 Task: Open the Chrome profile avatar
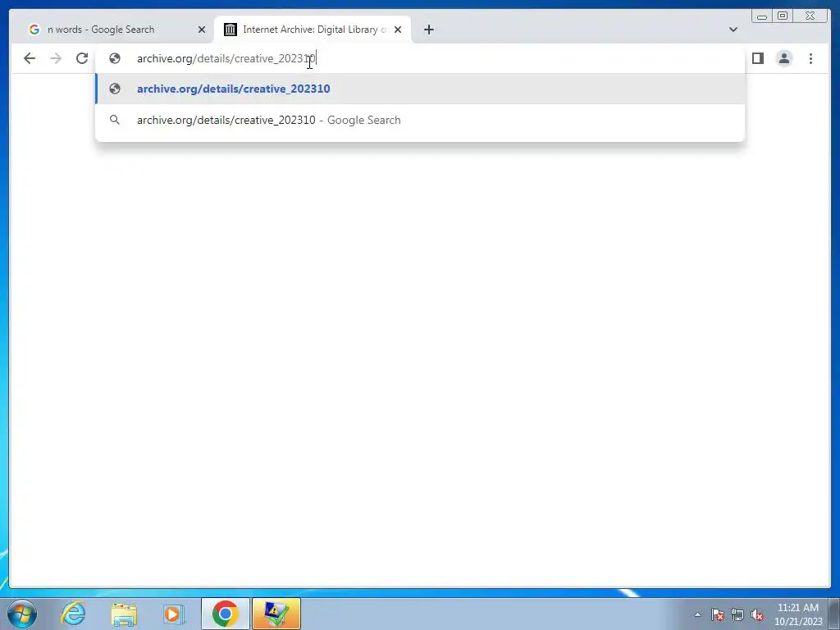(x=783, y=58)
